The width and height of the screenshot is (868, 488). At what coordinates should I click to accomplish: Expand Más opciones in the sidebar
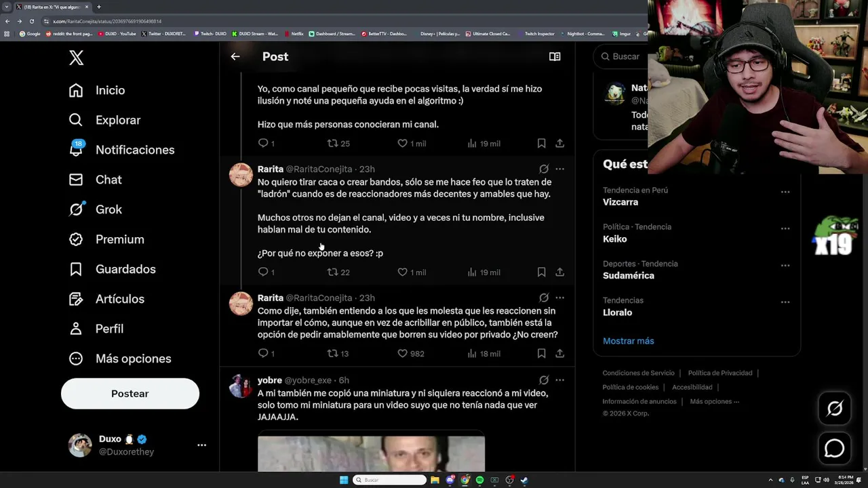tap(119, 359)
